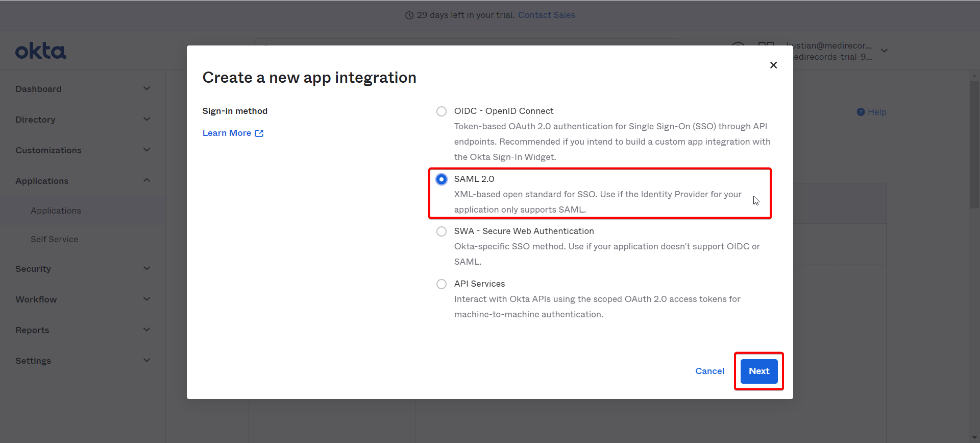Open Workflow in the sidebar
The image size is (980, 443).
pos(36,299)
